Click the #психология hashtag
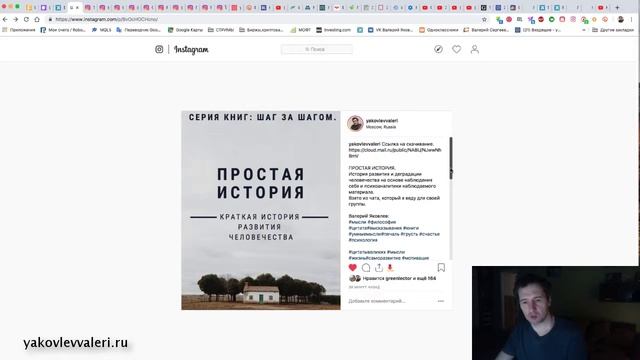The height and width of the screenshot is (360, 640). pyautogui.click(x=363, y=240)
